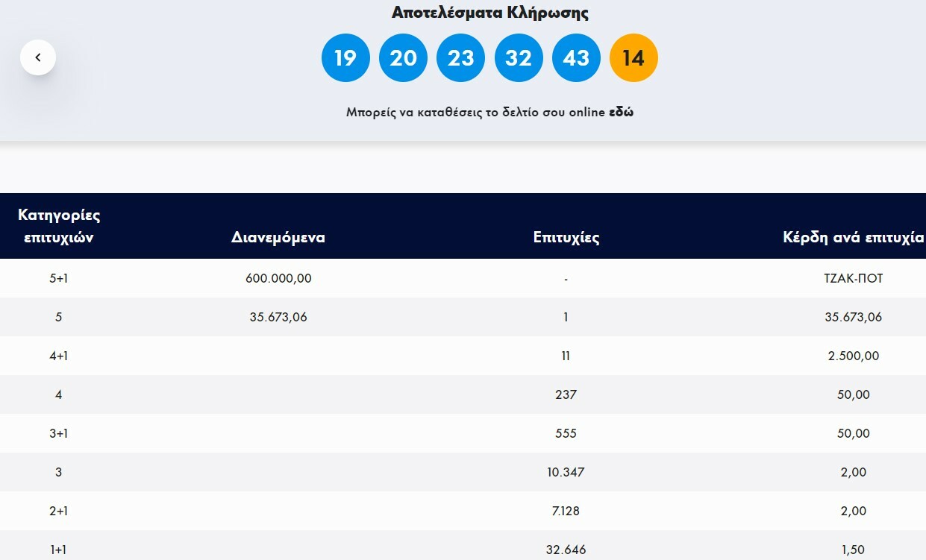
Task: Click the 'Κατηγορίες επιτυχιών' column header
Action: [x=59, y=226]
